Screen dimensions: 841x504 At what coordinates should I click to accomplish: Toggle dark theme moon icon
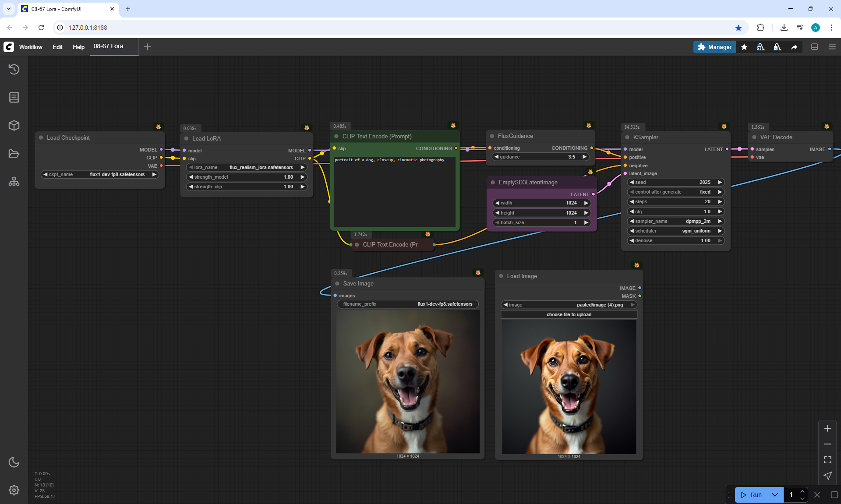point(14,462)
